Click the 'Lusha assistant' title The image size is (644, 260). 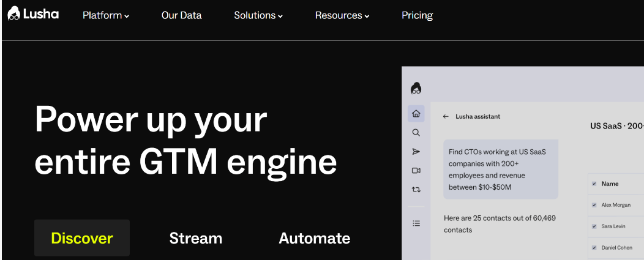click(477, 117)
